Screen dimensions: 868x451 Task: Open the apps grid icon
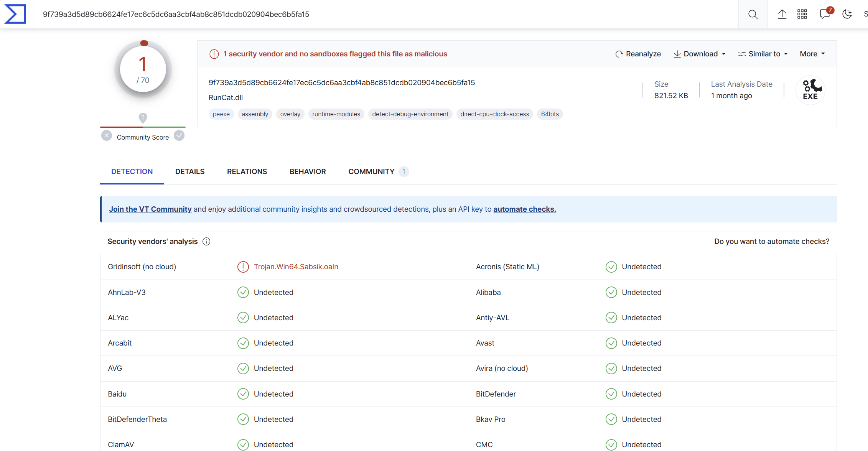pyautogui.click(x=802, y=14)
